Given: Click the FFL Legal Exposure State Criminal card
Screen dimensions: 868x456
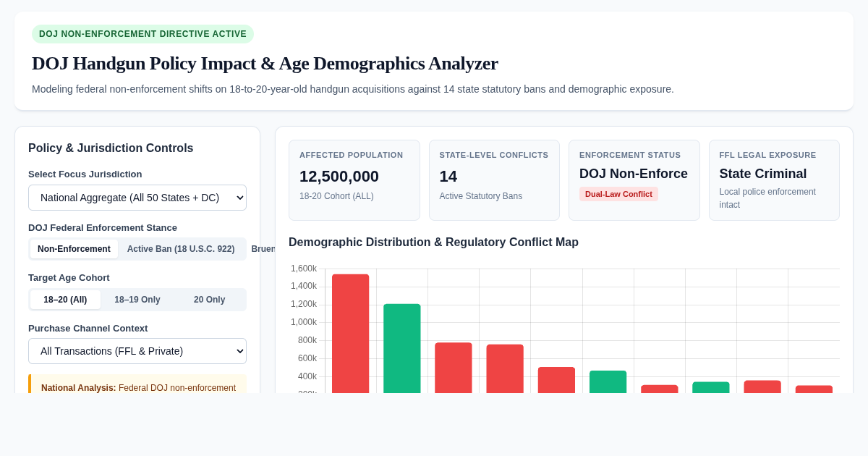Looking at the screenshot, I should coord(774,180).
